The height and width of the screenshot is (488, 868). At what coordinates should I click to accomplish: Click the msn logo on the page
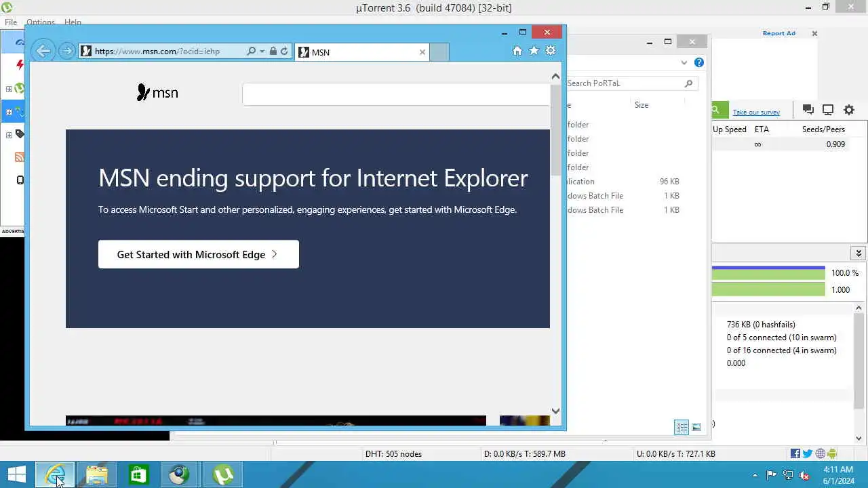157,92
